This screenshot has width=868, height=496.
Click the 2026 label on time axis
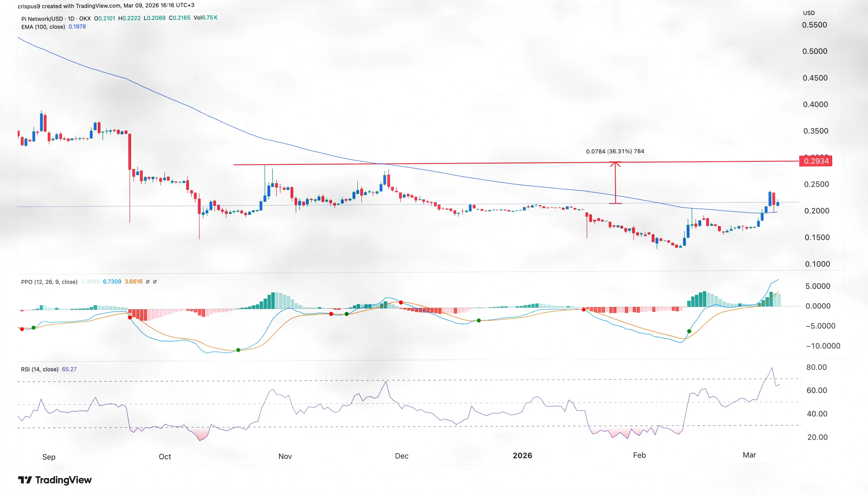point(522,456)
